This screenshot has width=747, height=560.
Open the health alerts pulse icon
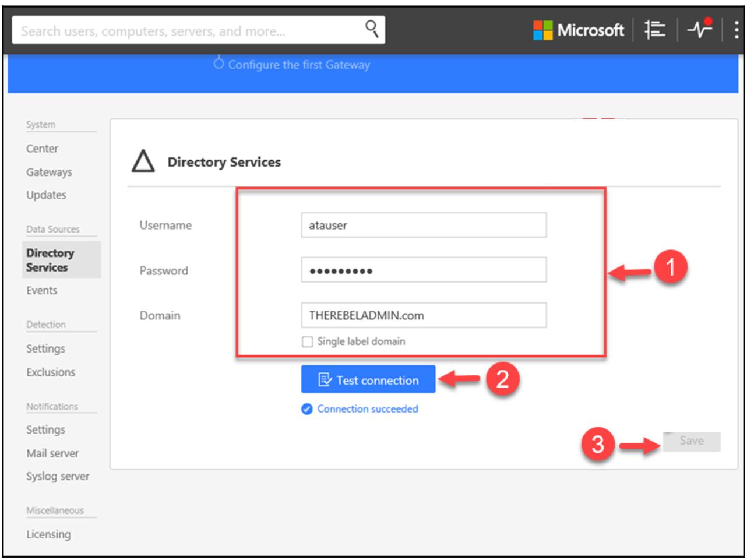[x=699, y=30]
